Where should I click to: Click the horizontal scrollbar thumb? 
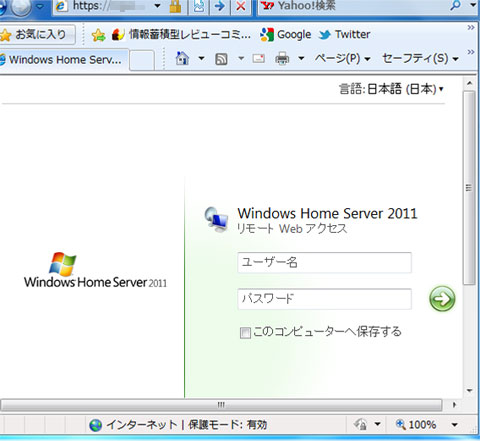[x=221, y=405]
